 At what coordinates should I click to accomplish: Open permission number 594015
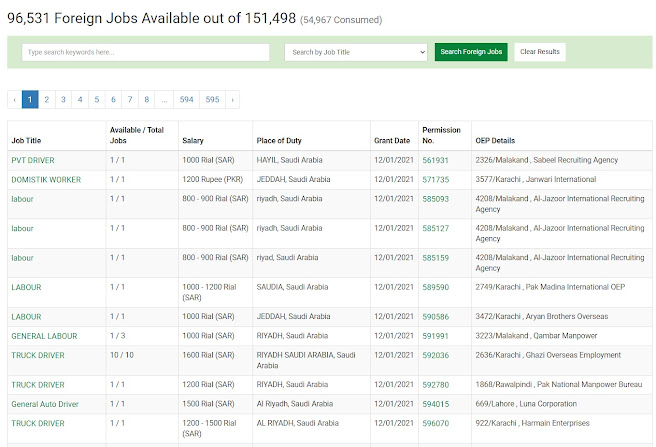[436, 404]
